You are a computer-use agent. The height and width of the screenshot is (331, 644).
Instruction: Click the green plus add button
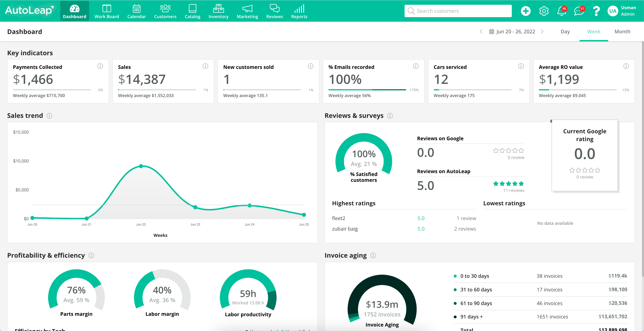(x=525, y=11)
